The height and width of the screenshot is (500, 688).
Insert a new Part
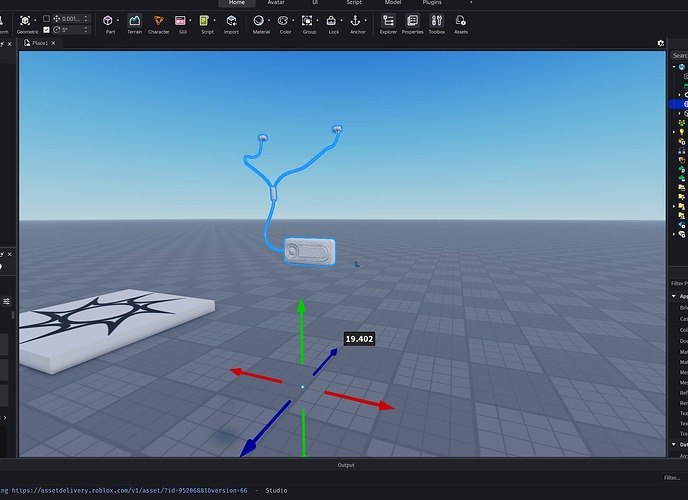[x=108, y=20]
